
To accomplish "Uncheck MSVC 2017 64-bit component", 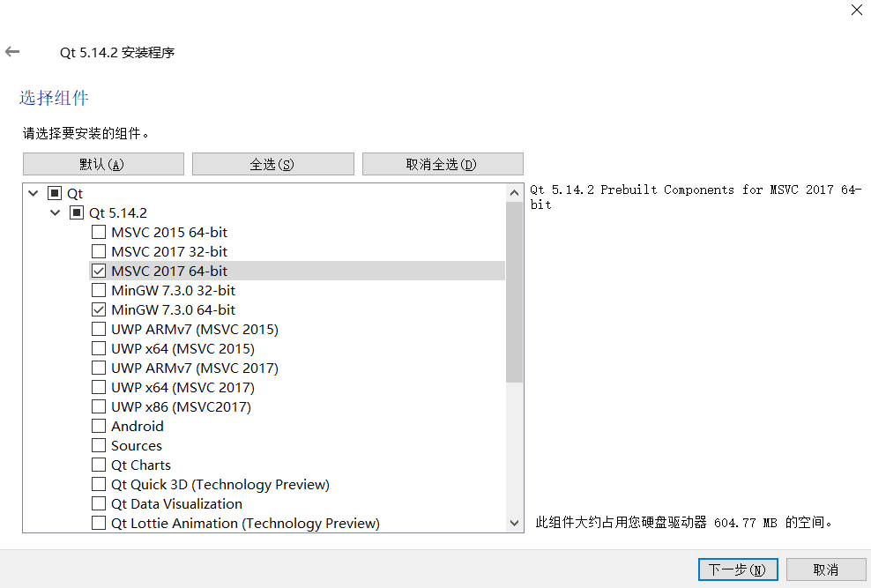I will point(99,271).
